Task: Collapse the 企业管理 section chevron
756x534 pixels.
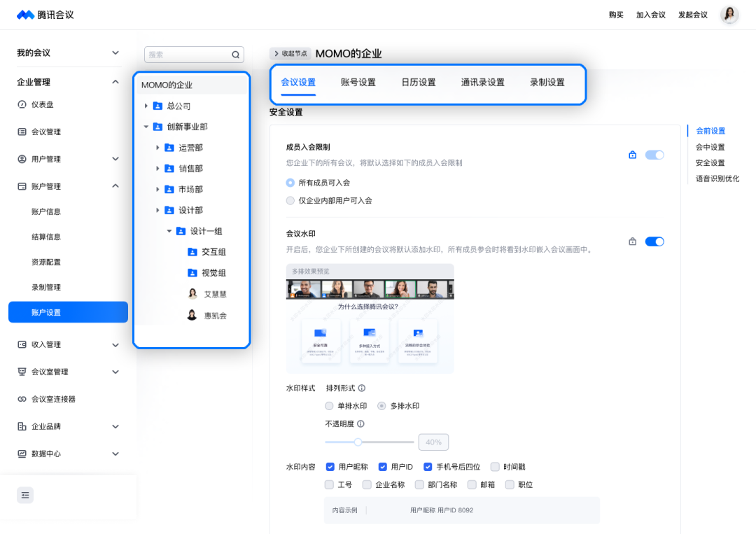Action: tap(115, 82)
